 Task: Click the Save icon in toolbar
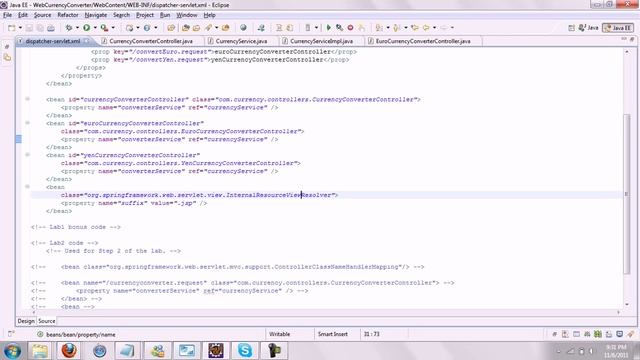coord(29,28)
